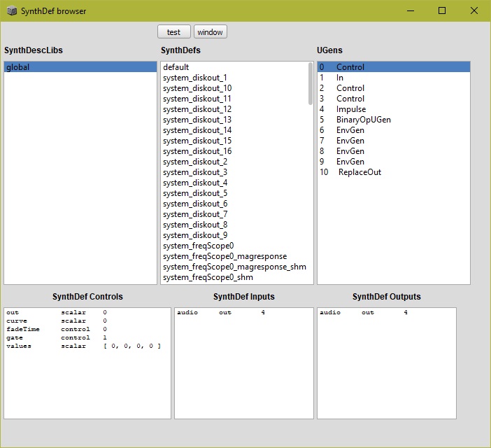491x448 pixels.
Task: Select UGen 8 EnvGen row
Action: (x=394, y=151)
